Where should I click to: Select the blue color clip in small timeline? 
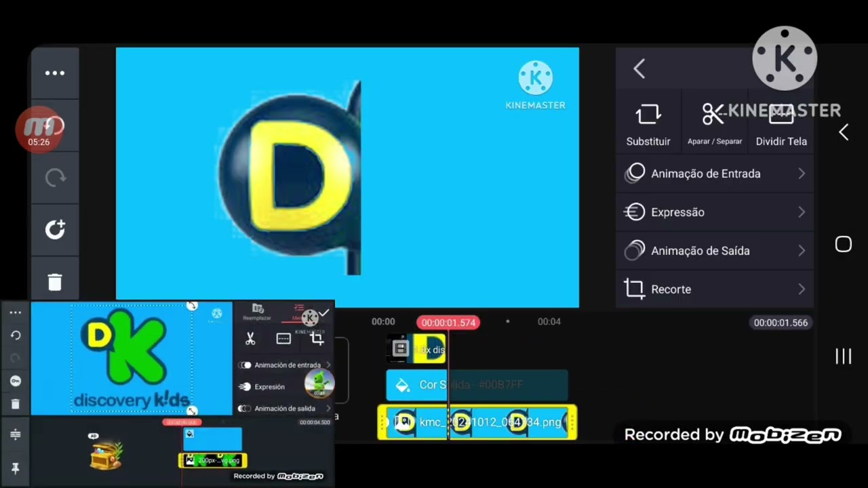point(212,439)
